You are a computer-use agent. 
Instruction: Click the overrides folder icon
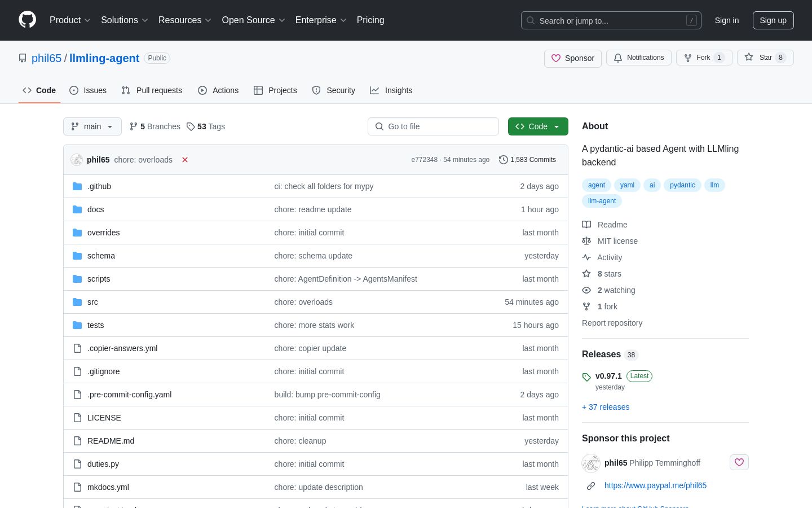pyautogui.click(x=77, y=233)
